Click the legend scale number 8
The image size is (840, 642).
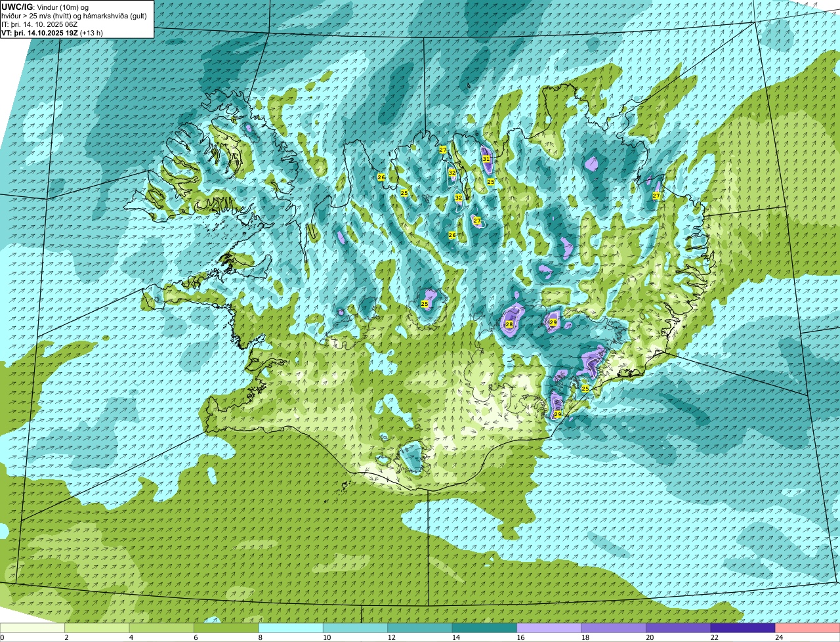(x=260, y=637)
